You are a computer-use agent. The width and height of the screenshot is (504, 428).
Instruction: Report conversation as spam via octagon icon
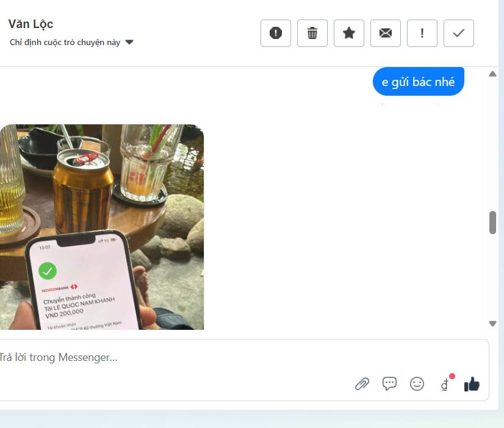275,33
